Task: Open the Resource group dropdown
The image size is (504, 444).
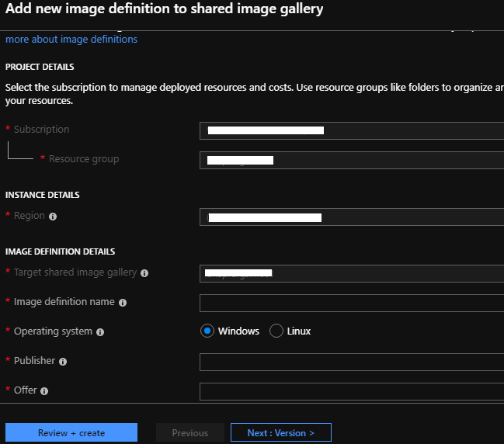Action: click(x=351, y=160)
